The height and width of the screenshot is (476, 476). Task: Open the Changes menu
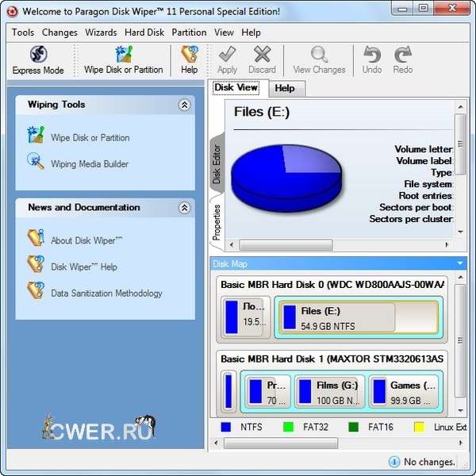pyautogui.click(x=59, y=33)
